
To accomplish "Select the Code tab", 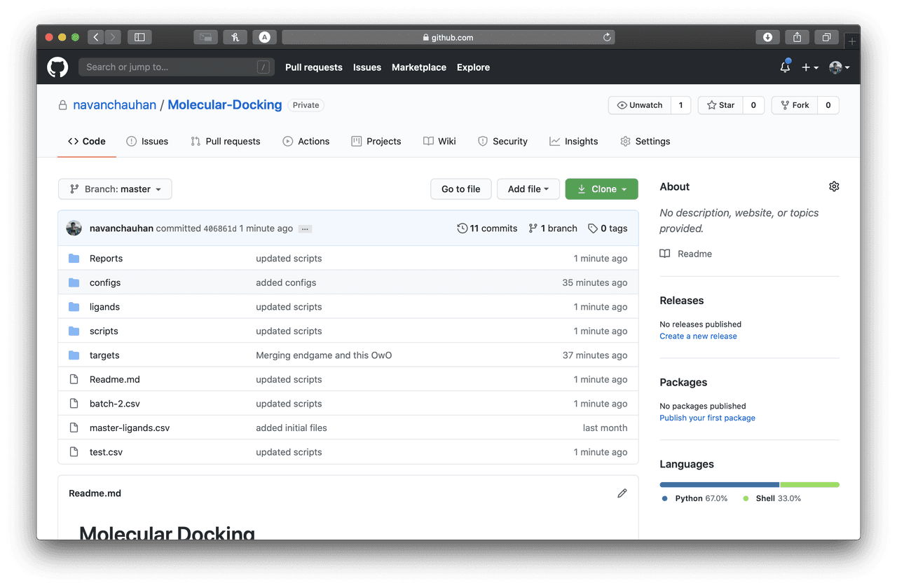I will [x=87, y=142].
